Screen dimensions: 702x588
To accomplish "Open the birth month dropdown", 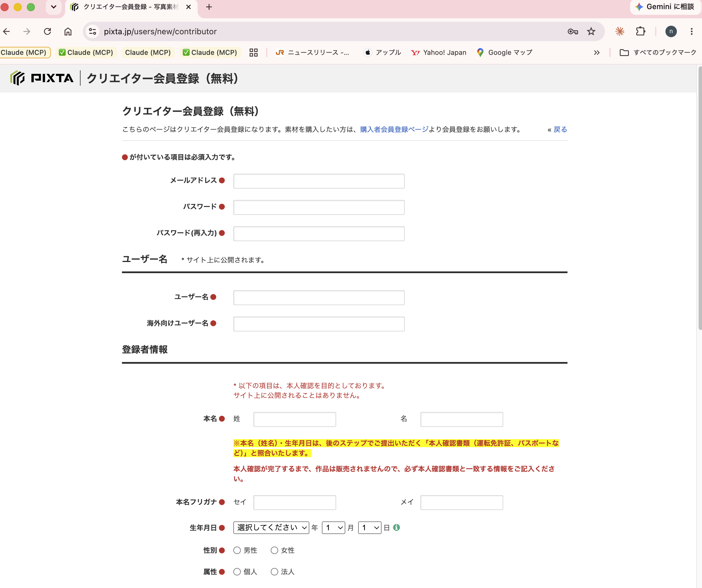I will tap(333, 527).
